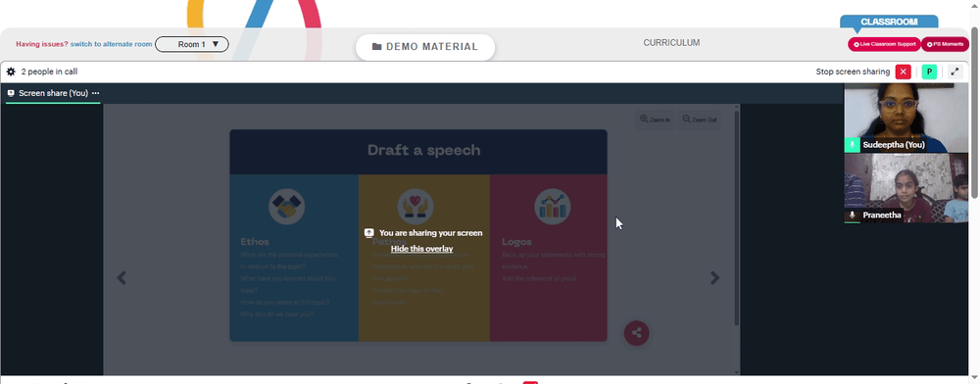Click the Logos column heading
Image resolution: width=980 pixels, height=384 pixels.
click(516, 242)
